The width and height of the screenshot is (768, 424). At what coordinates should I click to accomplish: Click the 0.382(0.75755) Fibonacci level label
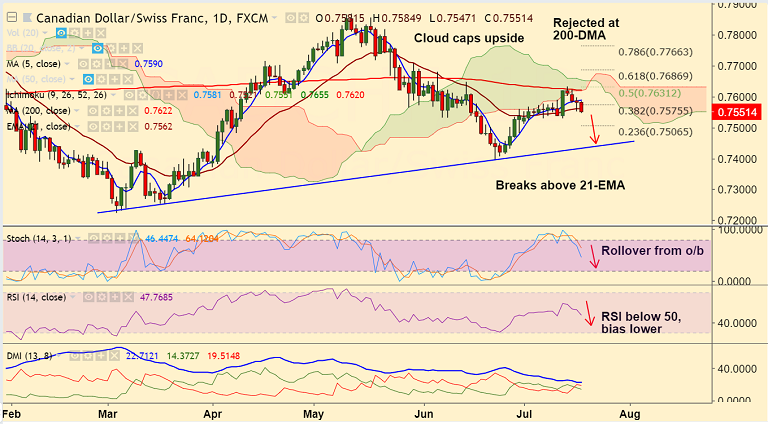click(655, 111)
